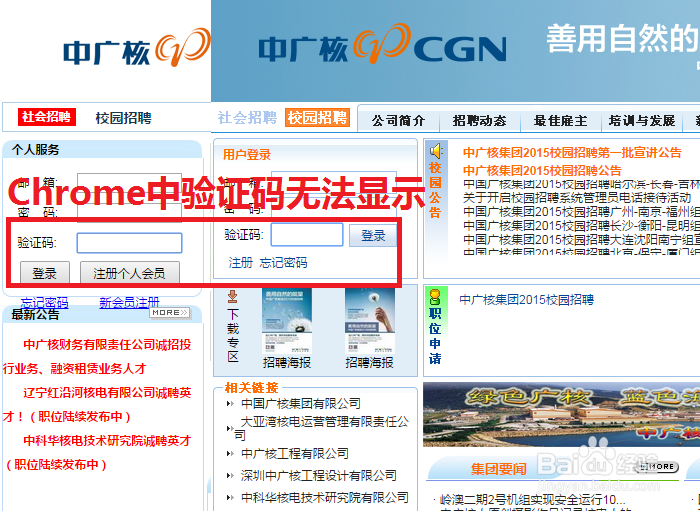The width and height of the screenshot is (700, 511).
Task: Click the green person icon above 职位申请
Action: (x=435, y=297)
